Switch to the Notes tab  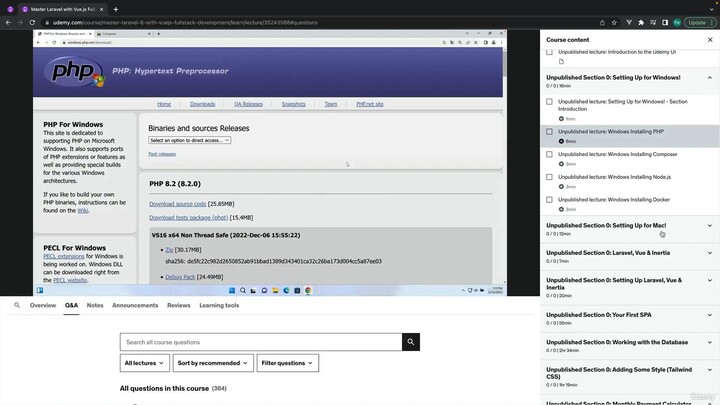click(95, 305)
